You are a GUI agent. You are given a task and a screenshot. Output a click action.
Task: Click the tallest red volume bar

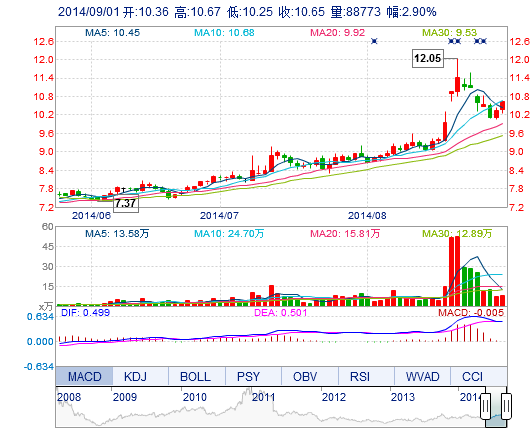click(x=457, y=271)
